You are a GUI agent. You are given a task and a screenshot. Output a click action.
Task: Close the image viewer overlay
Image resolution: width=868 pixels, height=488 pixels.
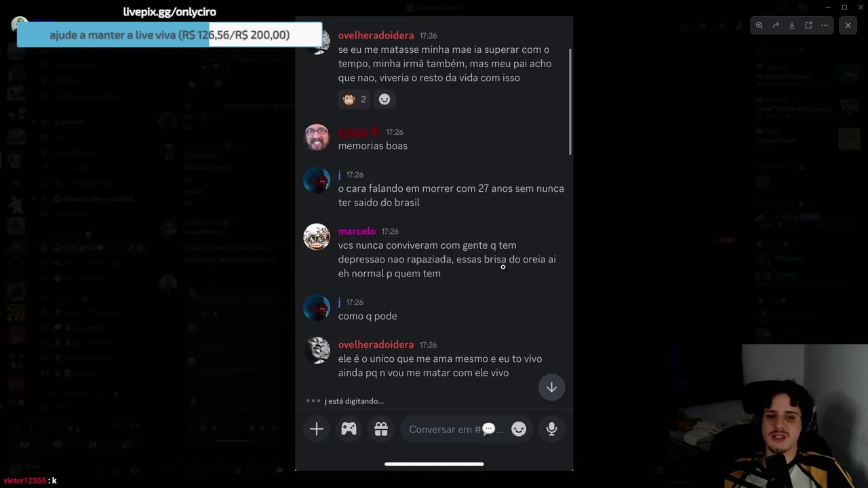[848, 25]
